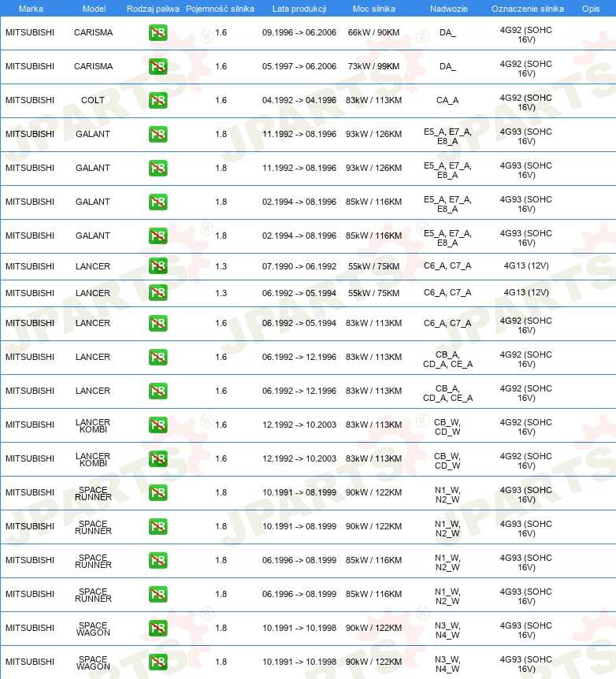Select the 4G92 engine cell in the COLT row
Screen dimensions: 616x679
point(526,102)
